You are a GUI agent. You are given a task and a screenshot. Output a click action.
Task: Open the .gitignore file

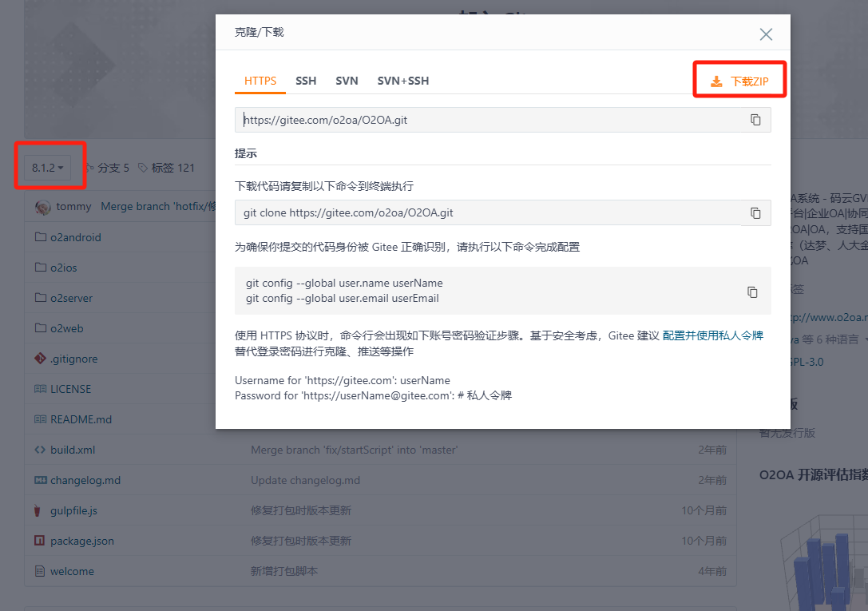73,359
